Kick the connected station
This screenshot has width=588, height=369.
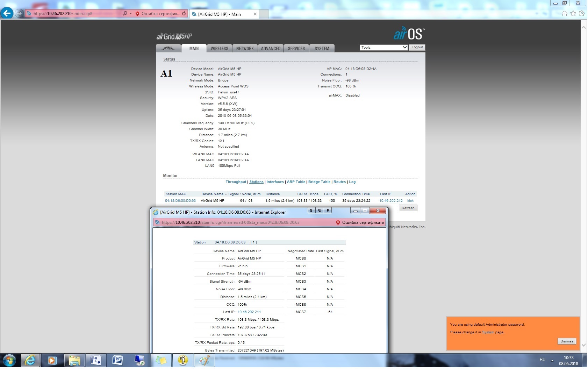click(410, 201)
